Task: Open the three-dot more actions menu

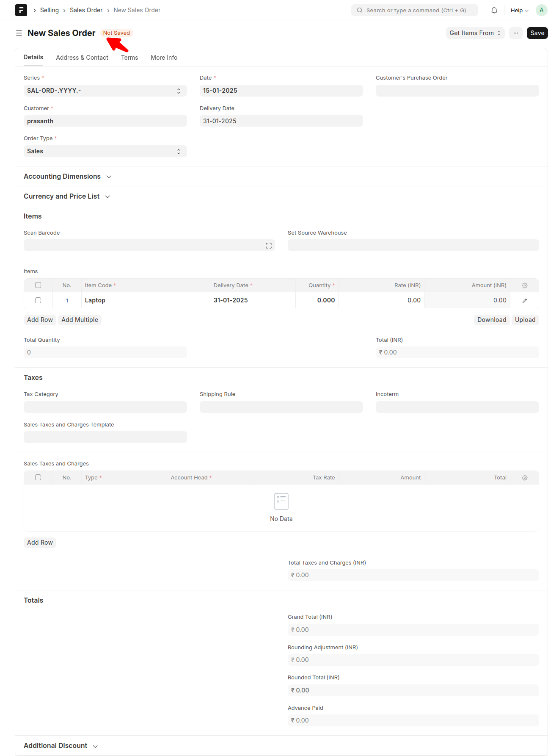Action: (516, 33)
